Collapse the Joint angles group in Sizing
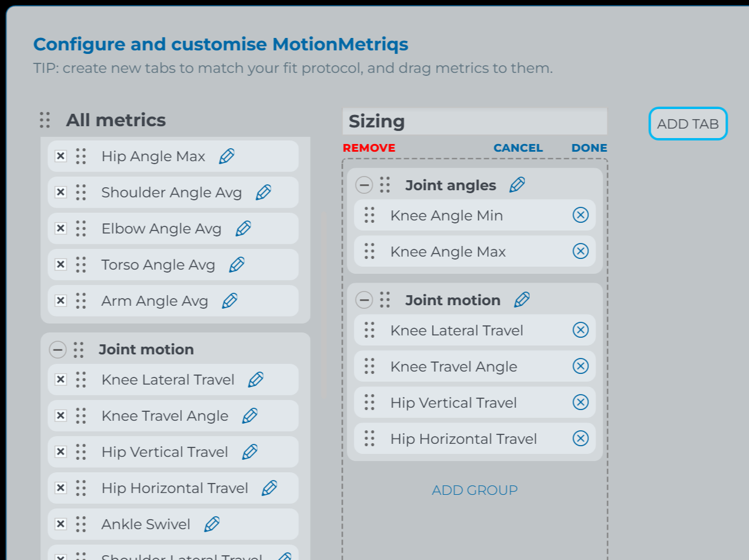This screenshot has width=749, height=560. coord(364,185)
